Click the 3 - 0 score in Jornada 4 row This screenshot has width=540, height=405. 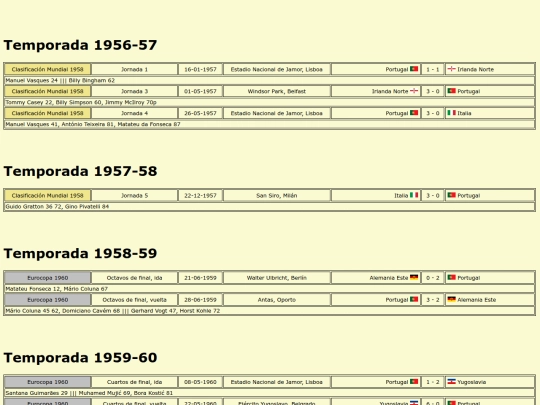point(433,113)
